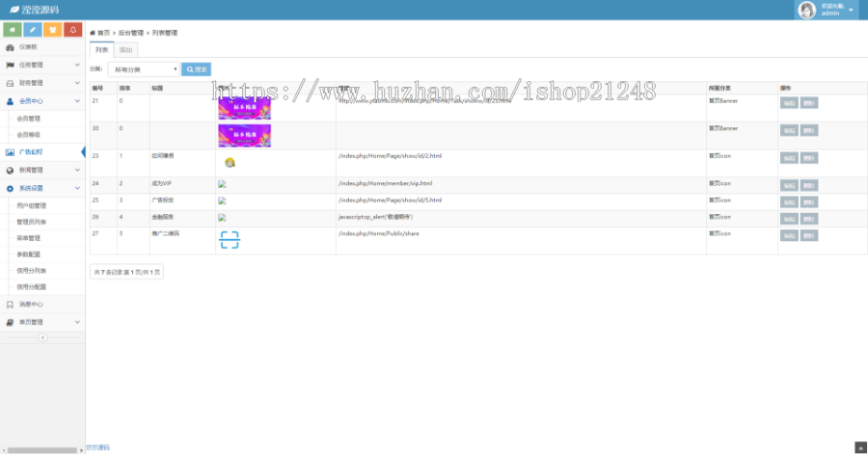
Task: Click the icon beside 财务管理
Action: coord(10,83)
